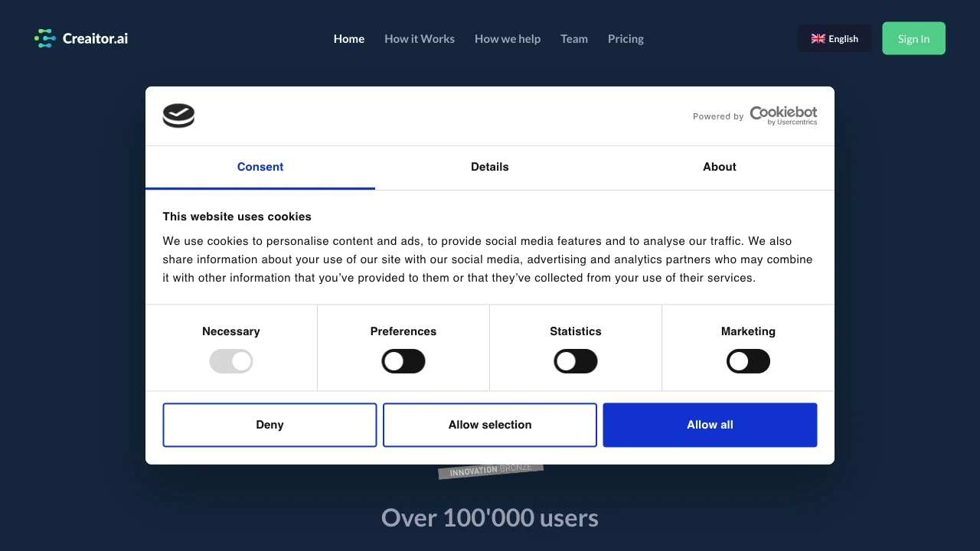Switch to the Details tab
This screenshot has width=980, height=551.
click(490, 167)
